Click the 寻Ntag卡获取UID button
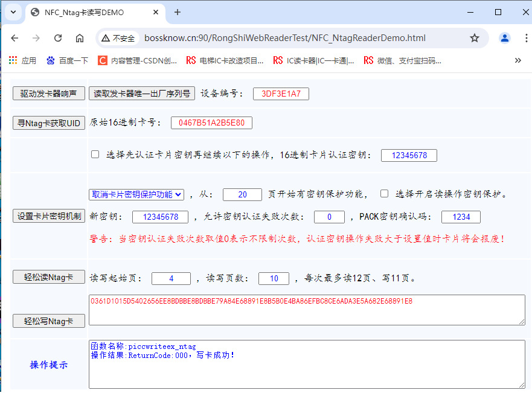Viewport: 532px width, 393px height. coord(48,123)
